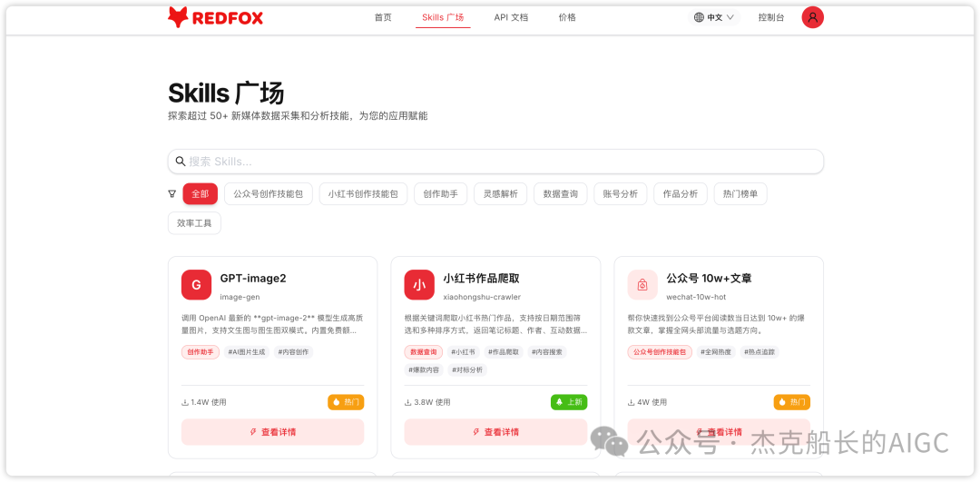Click the #作品爬取 tag
This screenshot has width=980, height=482.
pos(504,352)
